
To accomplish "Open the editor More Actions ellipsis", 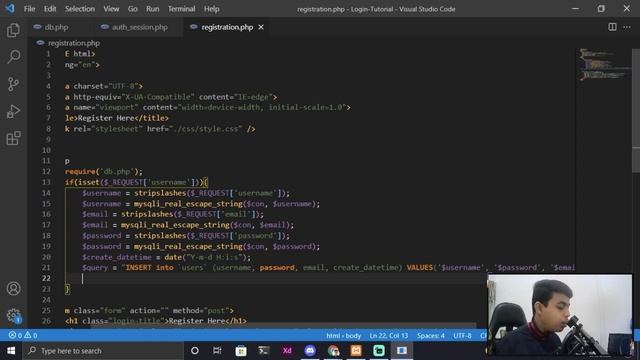I will coord(627,27).
